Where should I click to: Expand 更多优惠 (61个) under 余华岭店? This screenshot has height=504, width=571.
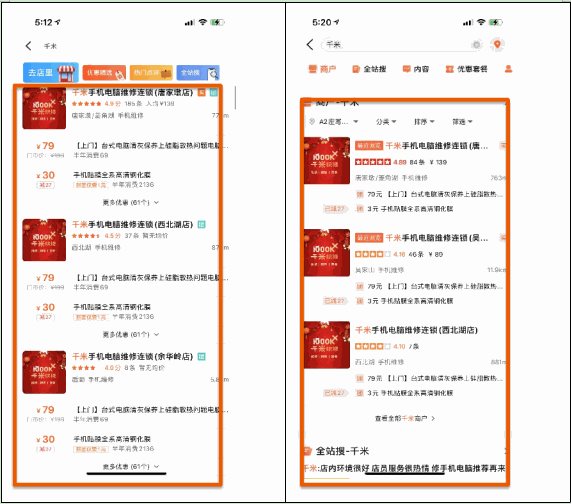pyautogui.click(x=131, y=466)
